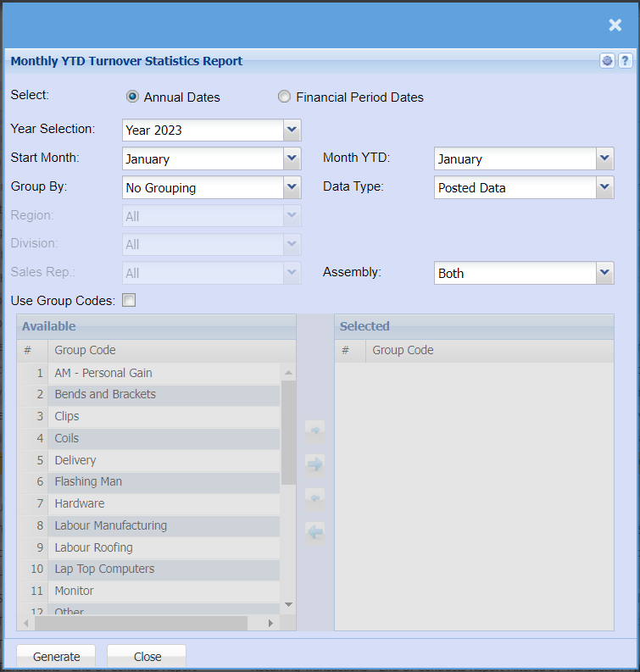Open the settings gear icon in report header
640x672 pixels.
point(607,61)
